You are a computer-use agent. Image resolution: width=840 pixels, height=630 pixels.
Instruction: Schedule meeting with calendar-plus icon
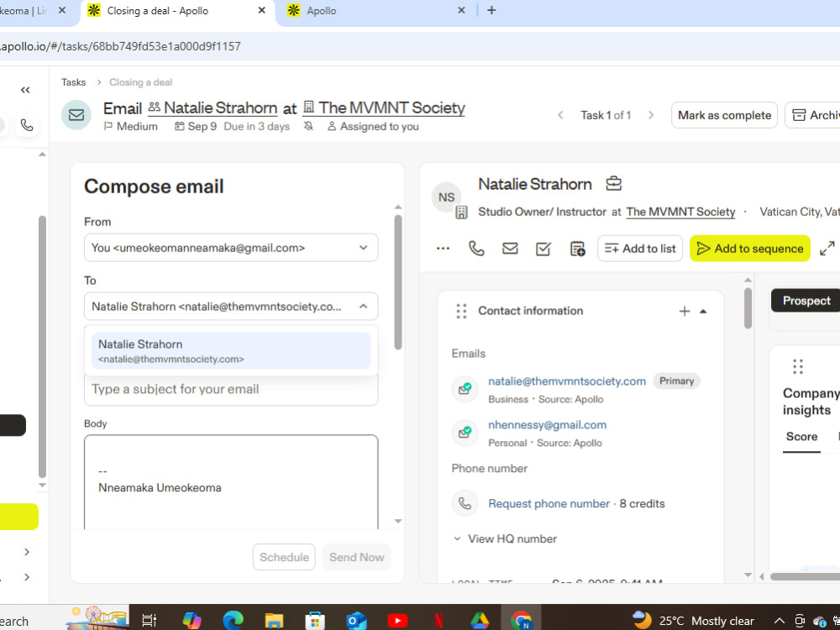pyautogui.click(x=578, y=249)
